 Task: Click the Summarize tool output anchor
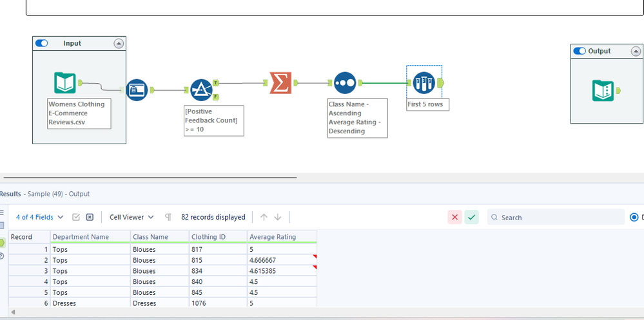tap(296, 83)
